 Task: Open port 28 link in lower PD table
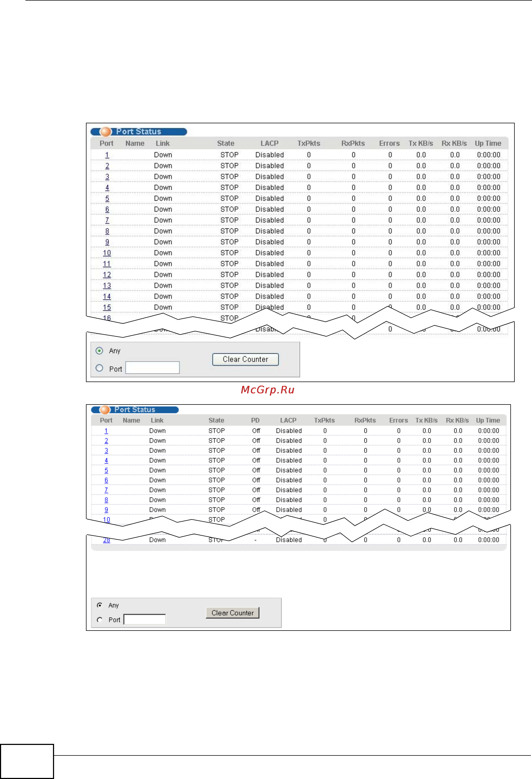(107, 540)
